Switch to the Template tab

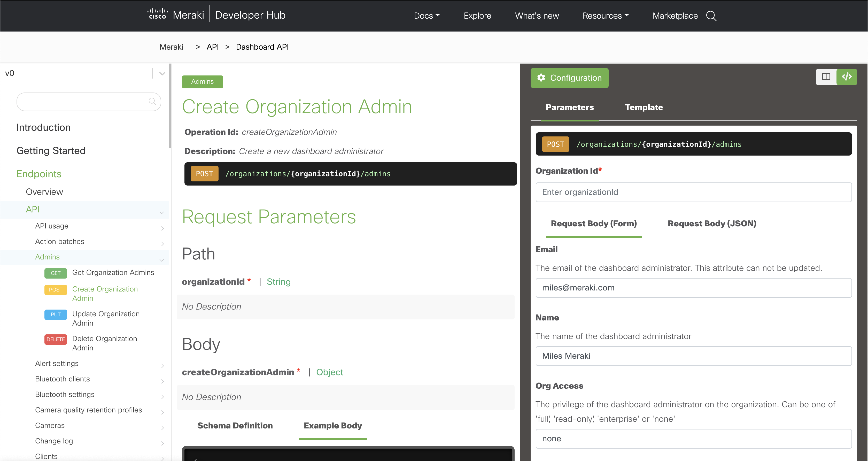click(644, 107)
